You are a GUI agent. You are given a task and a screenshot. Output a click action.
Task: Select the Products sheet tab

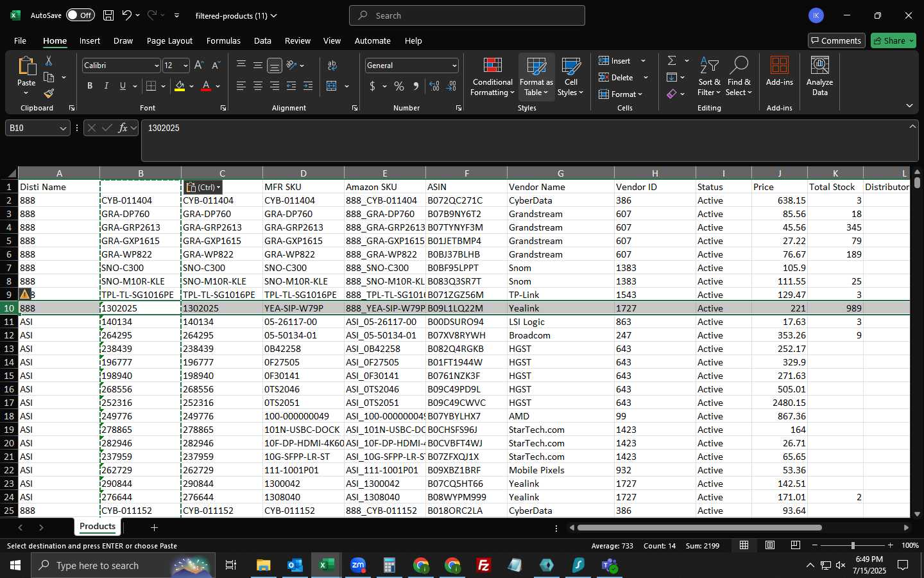pyautogui.click(x=98, y=527)
